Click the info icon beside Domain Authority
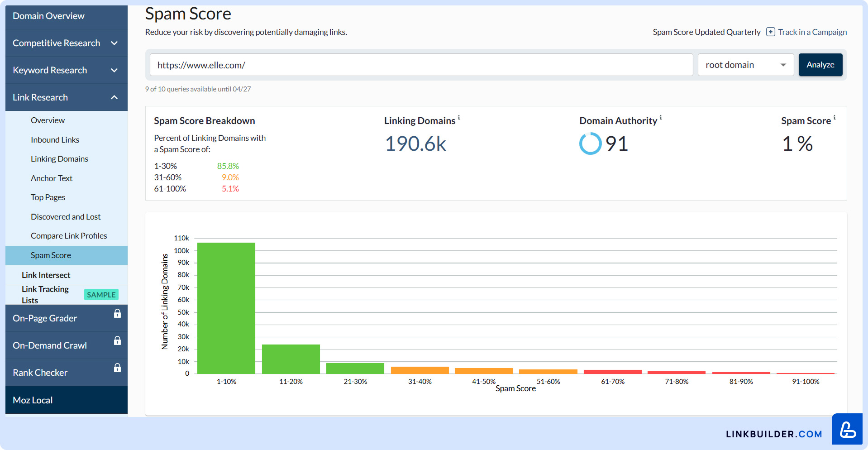The width and height of the screenshot is (868, 450). (661, 118)
